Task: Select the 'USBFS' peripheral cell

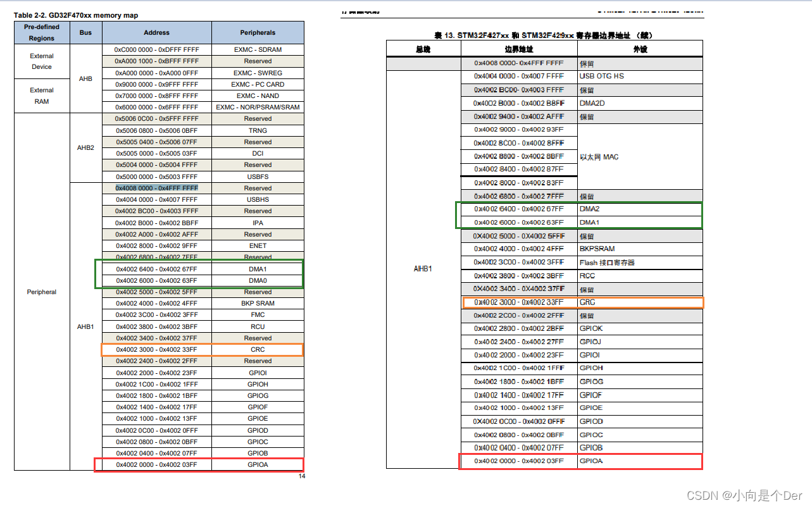Action: click(258, 177)
